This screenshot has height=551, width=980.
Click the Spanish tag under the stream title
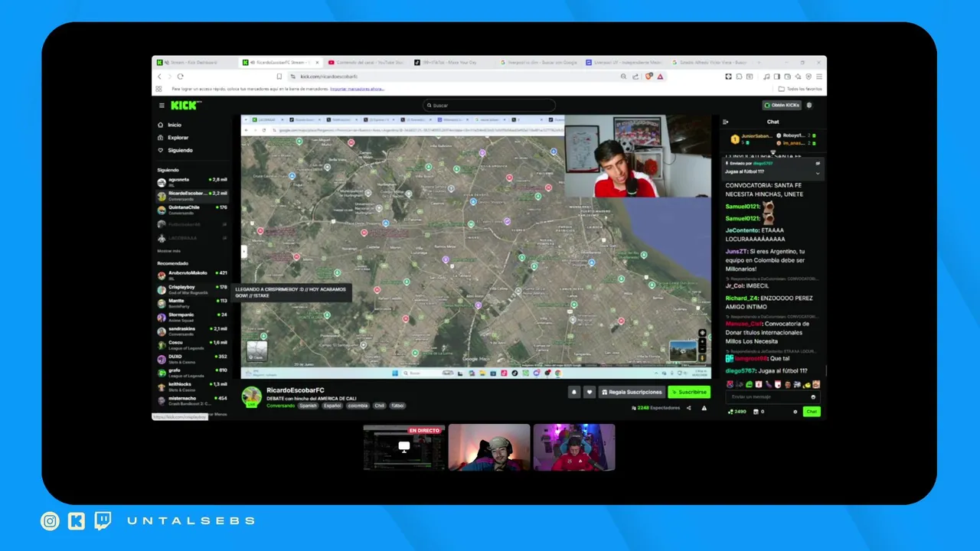[308, 406]
